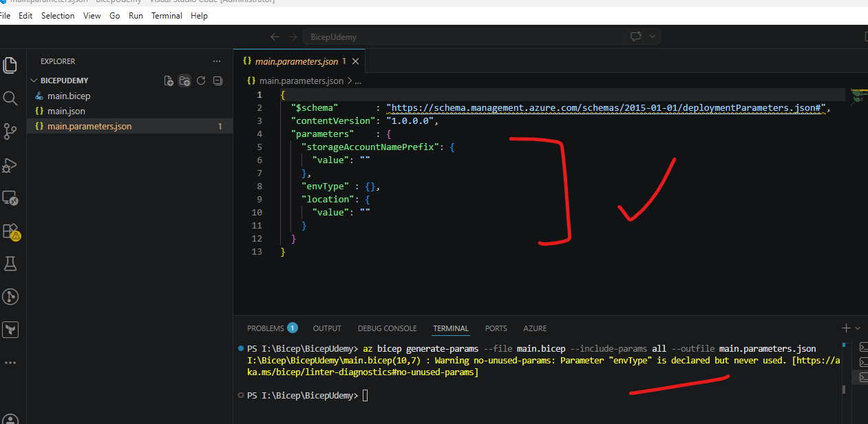
Task: Show additional activity bar views ellipsis
Action: [10, 362]
